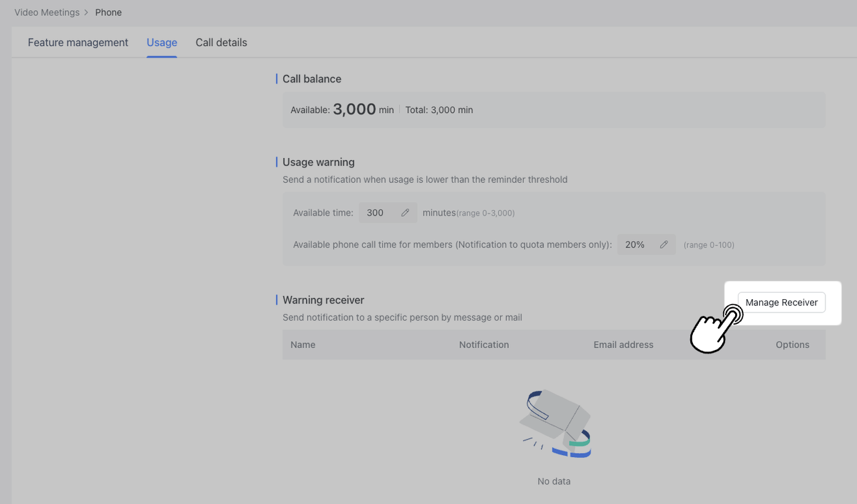
Task: Click the empty-state No data illustration
Action: click(555, 424)
